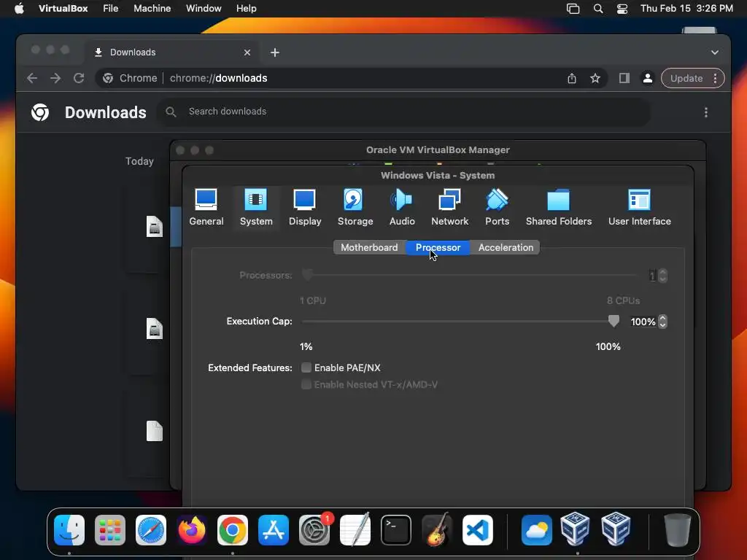The width and height of the screenshot is (747, 560).
Task: Close the Downloads tab
Action: [247, 52]
